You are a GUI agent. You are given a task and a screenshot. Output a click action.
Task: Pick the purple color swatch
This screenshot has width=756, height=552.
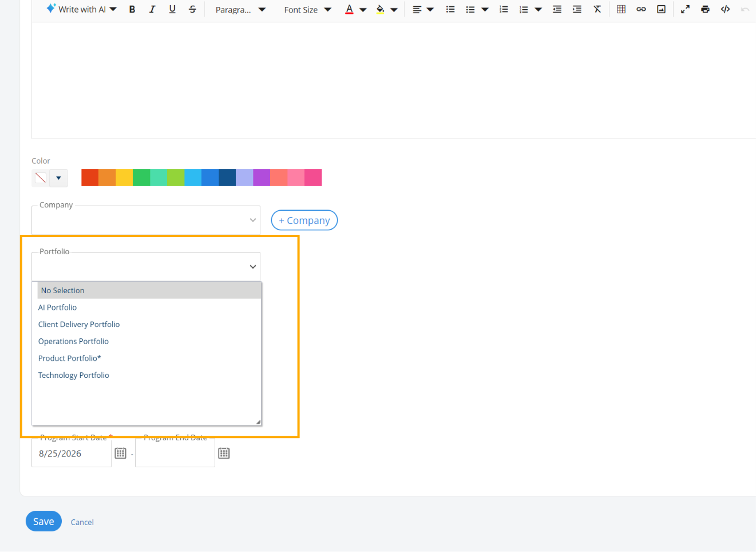(x=262, y=178)
